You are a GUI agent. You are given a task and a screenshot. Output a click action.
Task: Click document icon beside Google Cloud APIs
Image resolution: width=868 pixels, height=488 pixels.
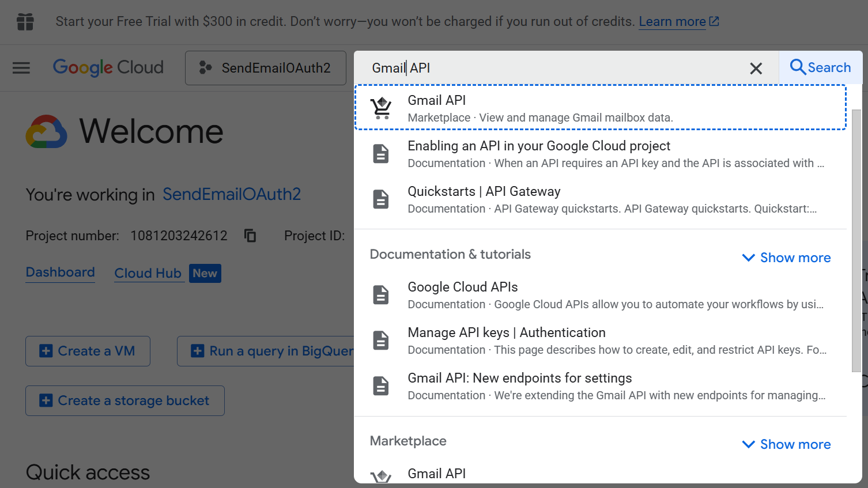point(381,295)
